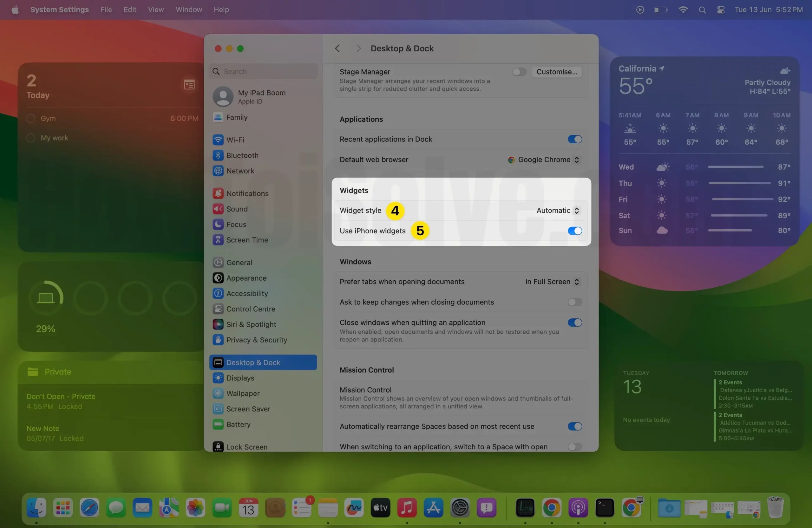Open Screen Time settings

(x=247, y=240)
